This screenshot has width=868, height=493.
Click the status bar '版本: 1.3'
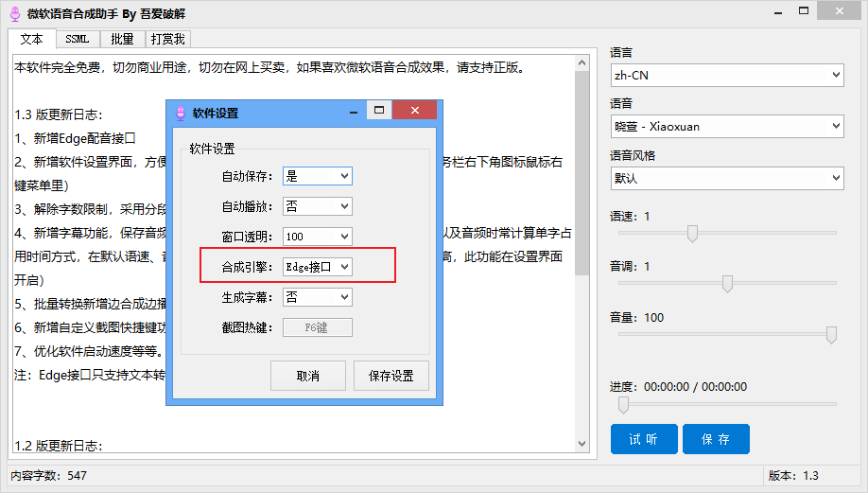[x=793, y=476]
